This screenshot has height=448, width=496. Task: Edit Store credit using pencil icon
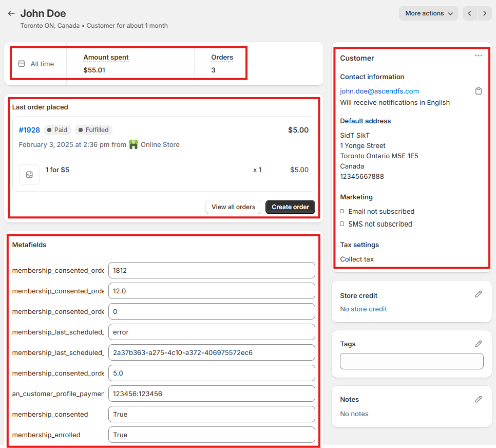pyautogui.click(x=478, y=294)
